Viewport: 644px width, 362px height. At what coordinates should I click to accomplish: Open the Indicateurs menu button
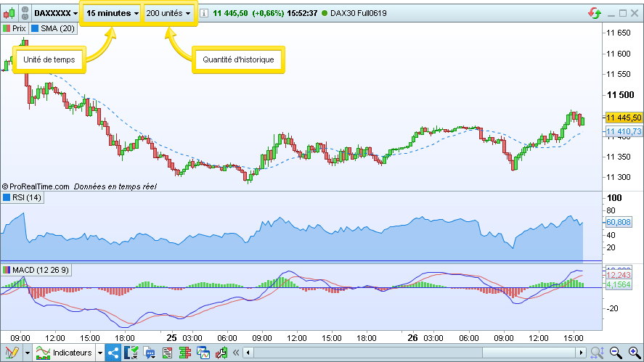tap(65, 353)
